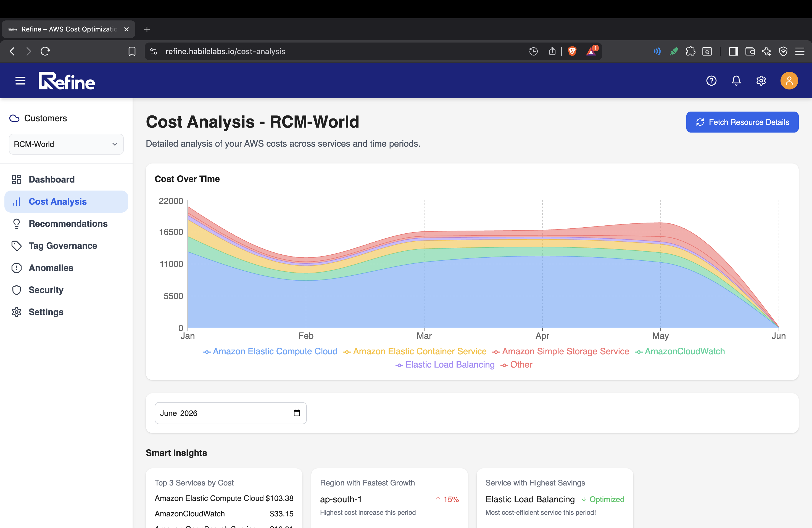812x528 pixels.
Task: Click Fetch Resource Details button
Action: coord(742,122)
